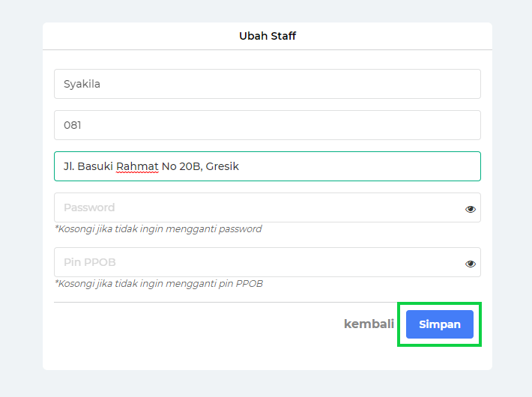
Task: Go back via the kembali link
Action: pos(369,324)
